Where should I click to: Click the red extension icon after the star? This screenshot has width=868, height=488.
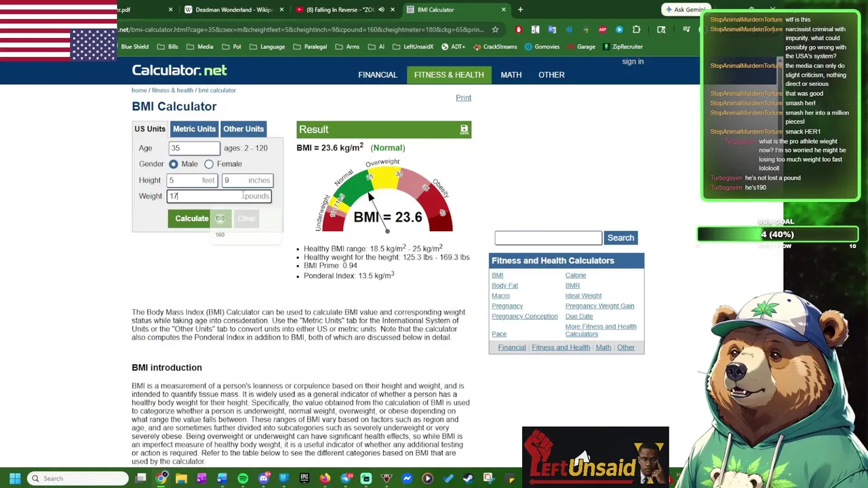tap(519, 30)
